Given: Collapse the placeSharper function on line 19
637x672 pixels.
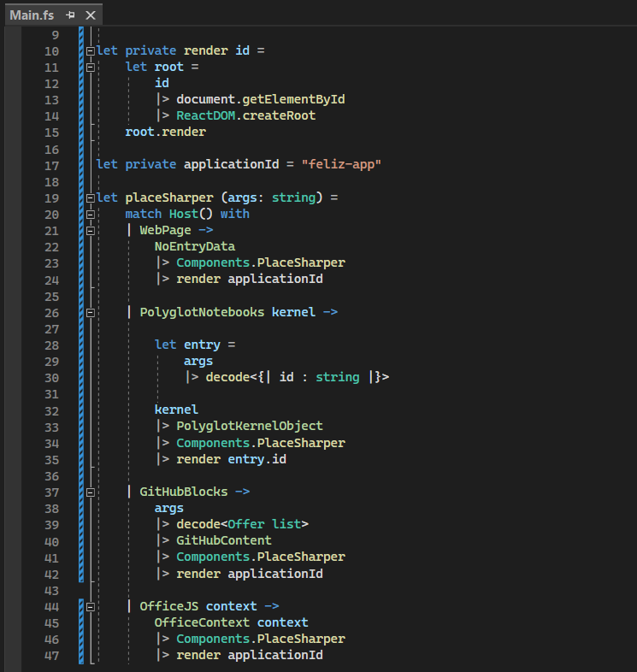Looking at the screenshot, I should point(90,198).
